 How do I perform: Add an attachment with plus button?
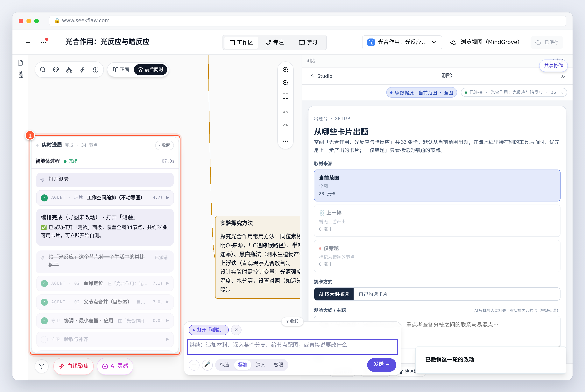(194, 365)
